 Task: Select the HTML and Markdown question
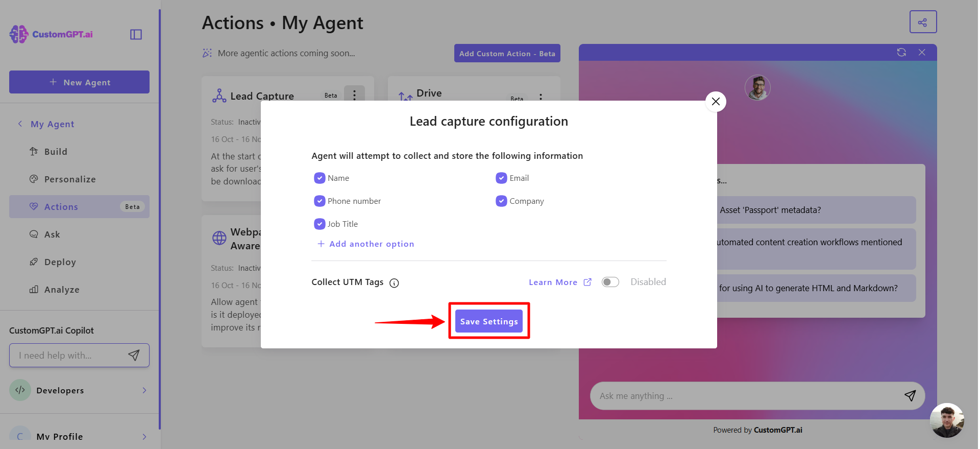point(816,288)
